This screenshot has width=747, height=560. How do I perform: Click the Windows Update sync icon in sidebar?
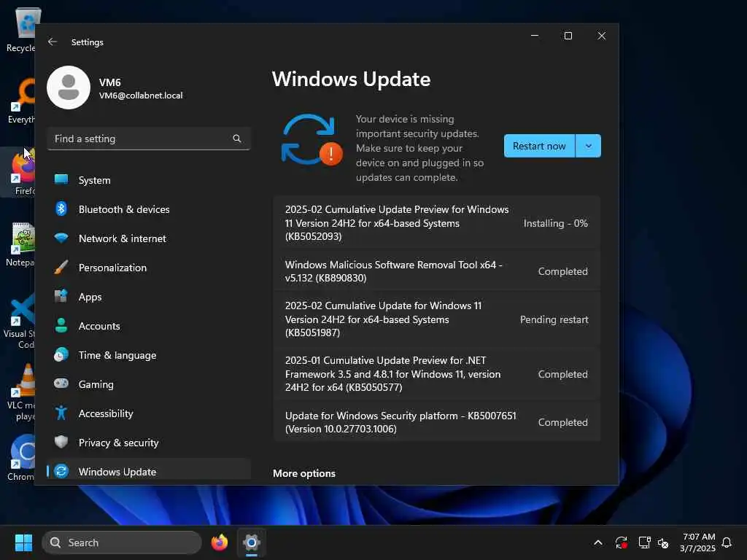pos(61,472)
